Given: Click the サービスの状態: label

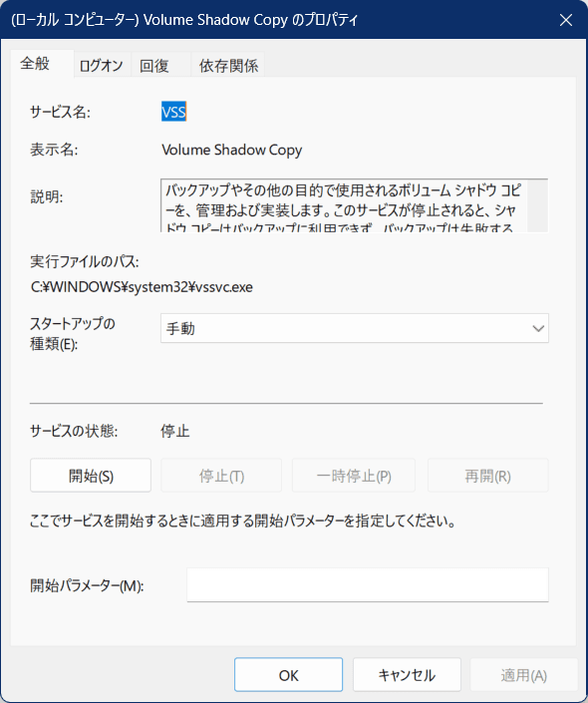Looking at the screenshot, I should pos(74,432).
